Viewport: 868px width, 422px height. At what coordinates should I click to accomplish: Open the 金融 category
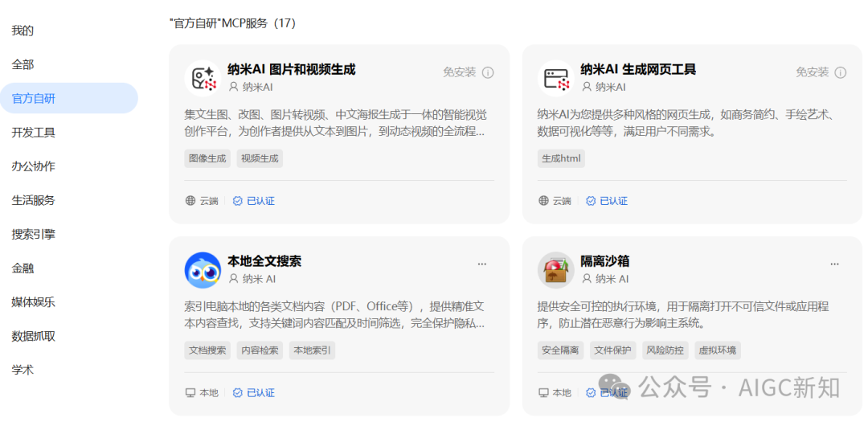23,268
